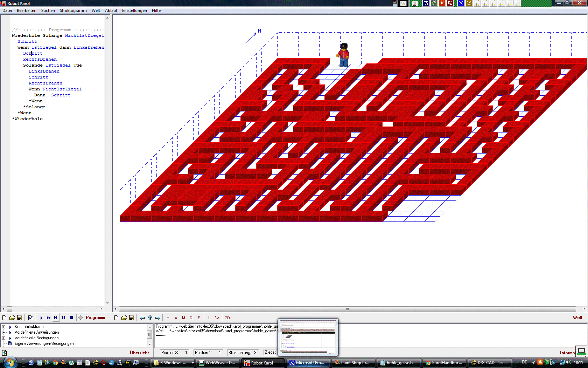Stop program execution with the stop icon
This screenshot has width=588, height=368.
71,318
